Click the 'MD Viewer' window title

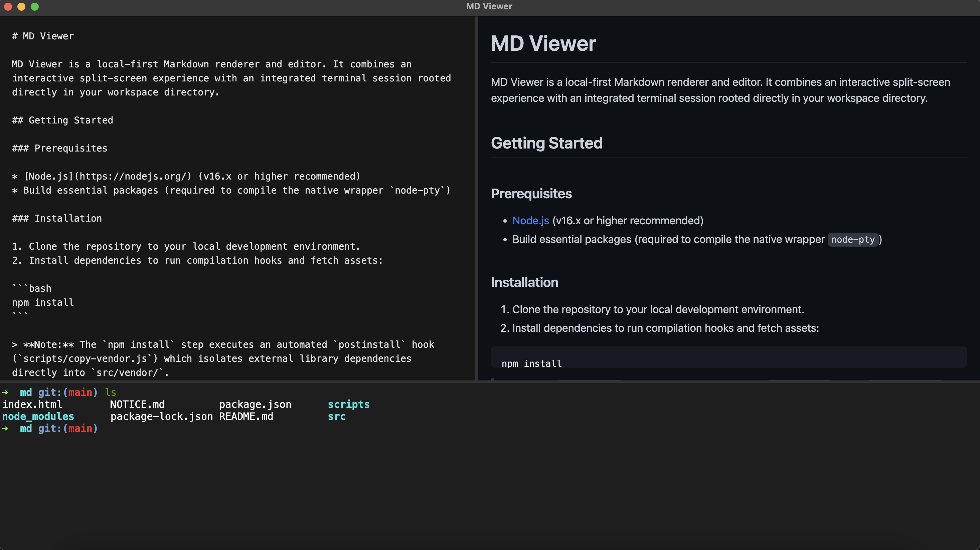pyautogui.click(x=489, y=6)
